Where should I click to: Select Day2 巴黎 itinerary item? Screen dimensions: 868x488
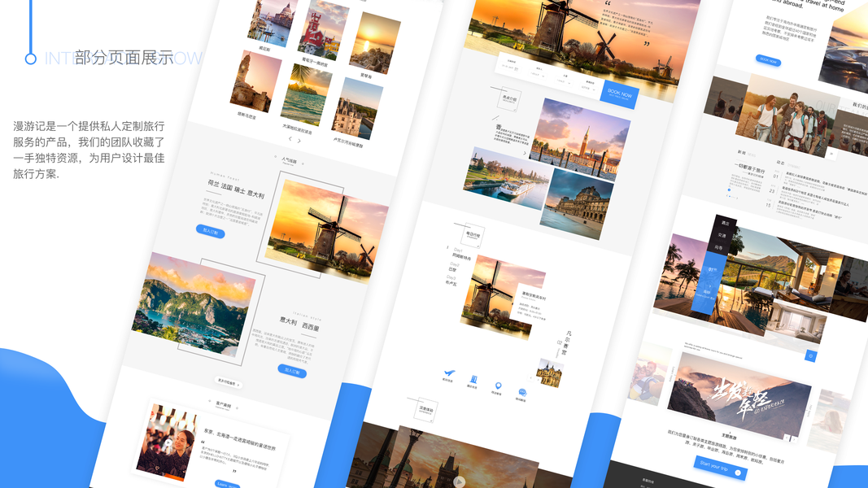[x=454, y=268]
